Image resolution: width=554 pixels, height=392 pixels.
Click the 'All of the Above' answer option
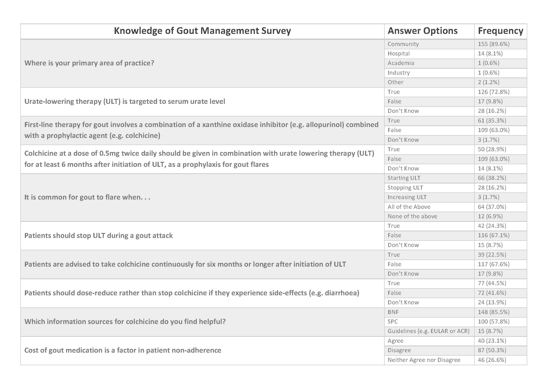coord(409,207)
